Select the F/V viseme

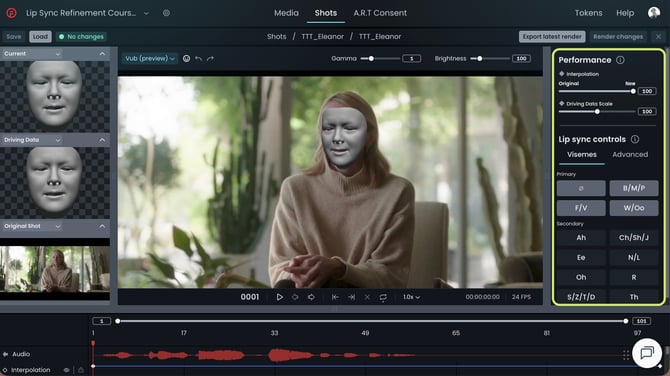click(581, 208)
